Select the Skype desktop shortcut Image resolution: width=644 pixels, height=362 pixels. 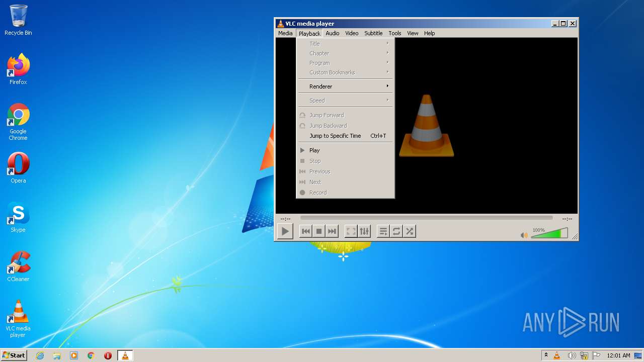coord(18,217)
